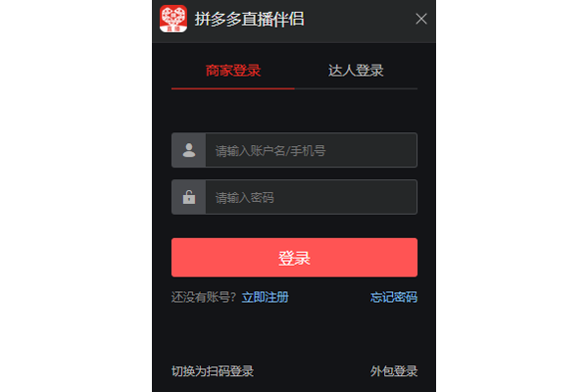The width and height of the screenshot is (588, 392).
Task: Click the empty title bar area left of the X
Action: point(358,21)
